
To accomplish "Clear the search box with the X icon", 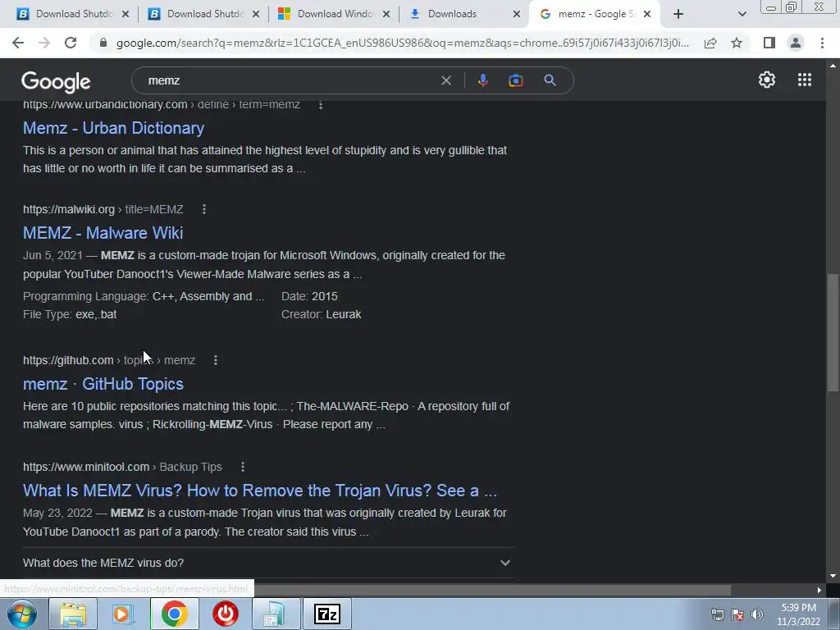I will [x=445, y=80].
